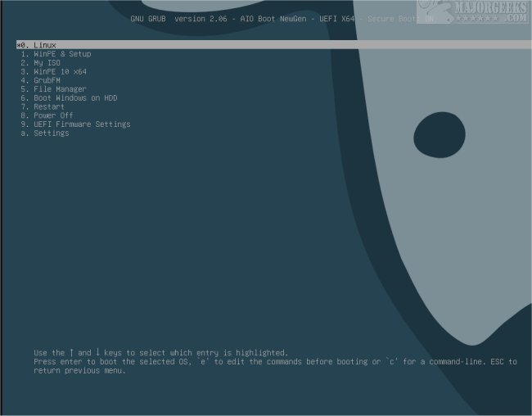The image size is (532, 416).
Task: Select Boot Windows on HDD entry
Action: coord(69,98)
